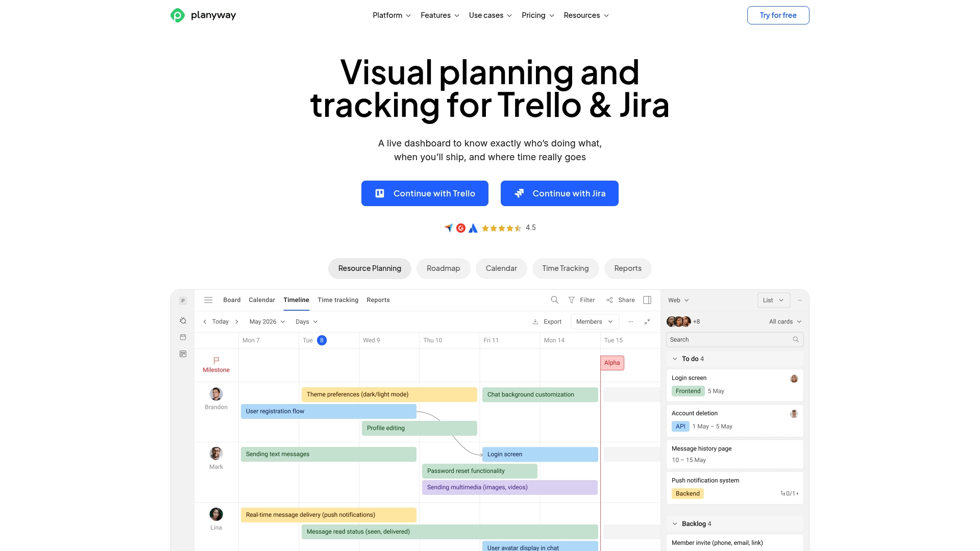Screen dimensions: 980x551
Task: Open the three-dots menu beside List dropdown
Action: 800,300
